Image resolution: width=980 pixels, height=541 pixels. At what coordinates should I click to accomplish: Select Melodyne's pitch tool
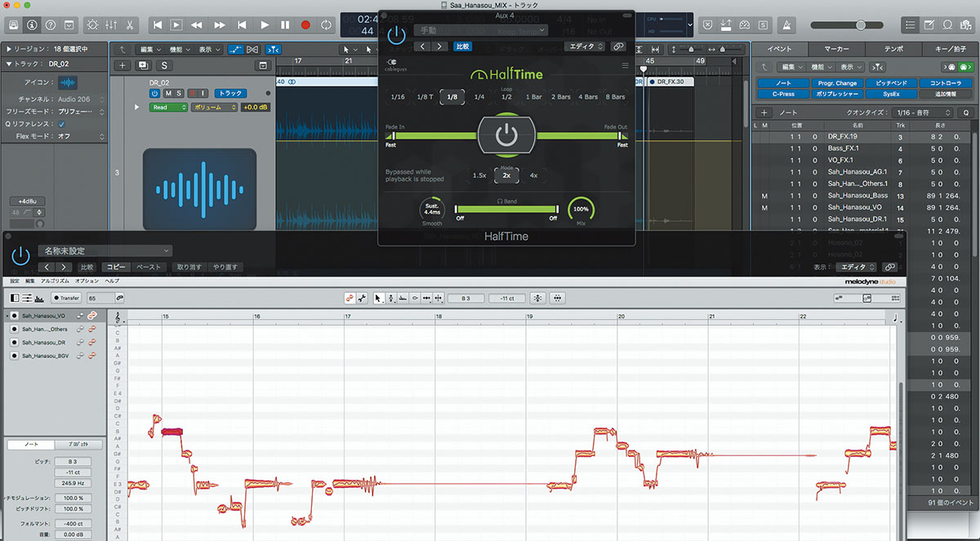(x=391, y=298)
